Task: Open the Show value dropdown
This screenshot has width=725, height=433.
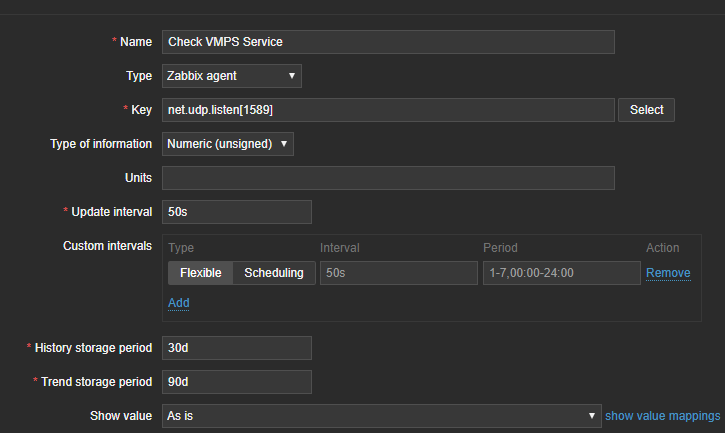Action: coord(380,415)
